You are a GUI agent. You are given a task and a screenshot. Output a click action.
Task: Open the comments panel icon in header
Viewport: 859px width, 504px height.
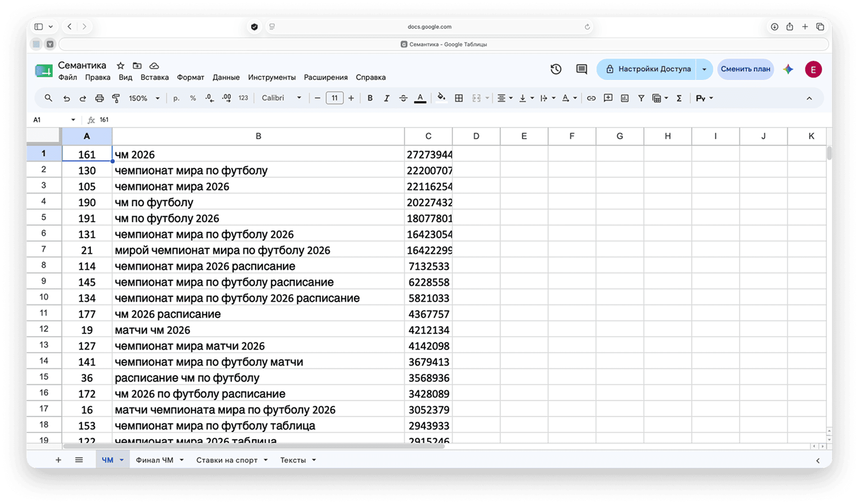click(x=582, y=69)
